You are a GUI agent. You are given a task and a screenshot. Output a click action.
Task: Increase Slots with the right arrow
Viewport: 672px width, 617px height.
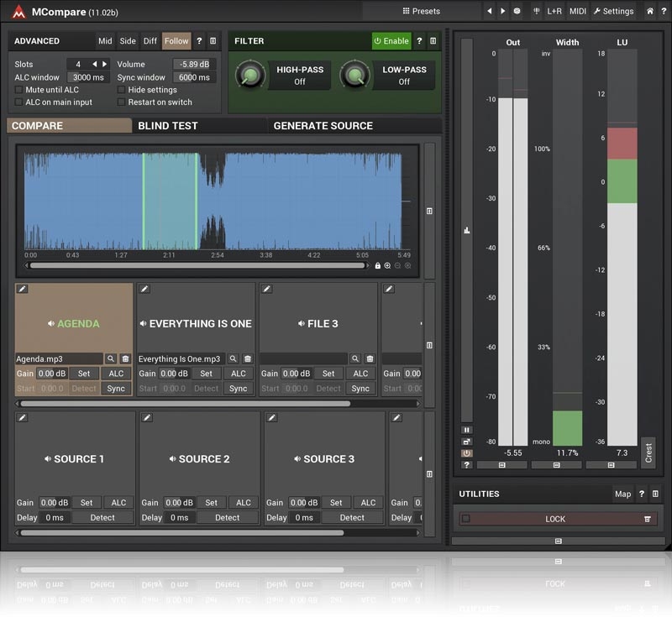[x=104, y=64]
